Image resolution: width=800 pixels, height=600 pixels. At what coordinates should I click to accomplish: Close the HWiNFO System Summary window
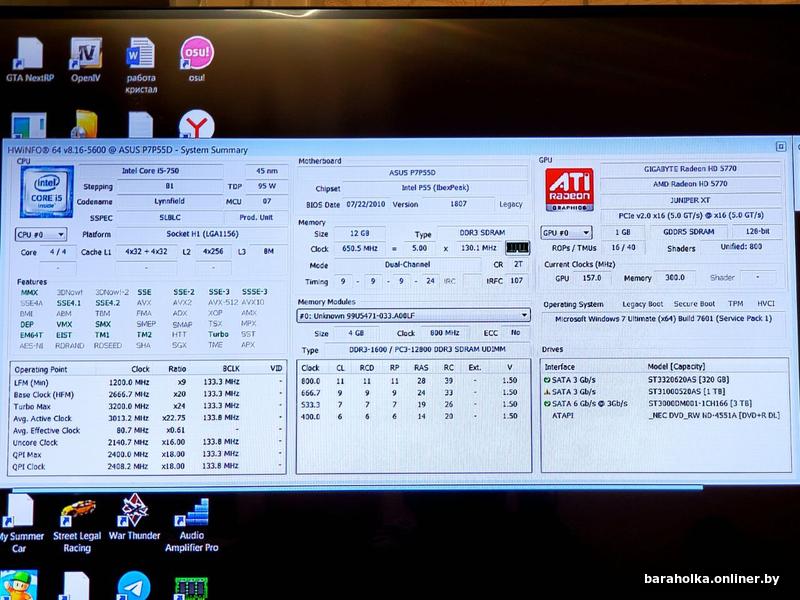coord(780,147)
